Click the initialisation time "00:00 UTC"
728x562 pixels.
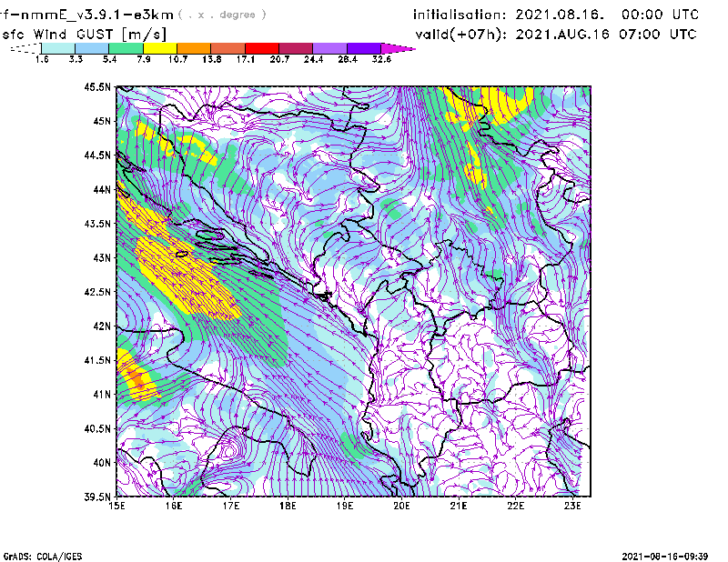coord(661,15)
